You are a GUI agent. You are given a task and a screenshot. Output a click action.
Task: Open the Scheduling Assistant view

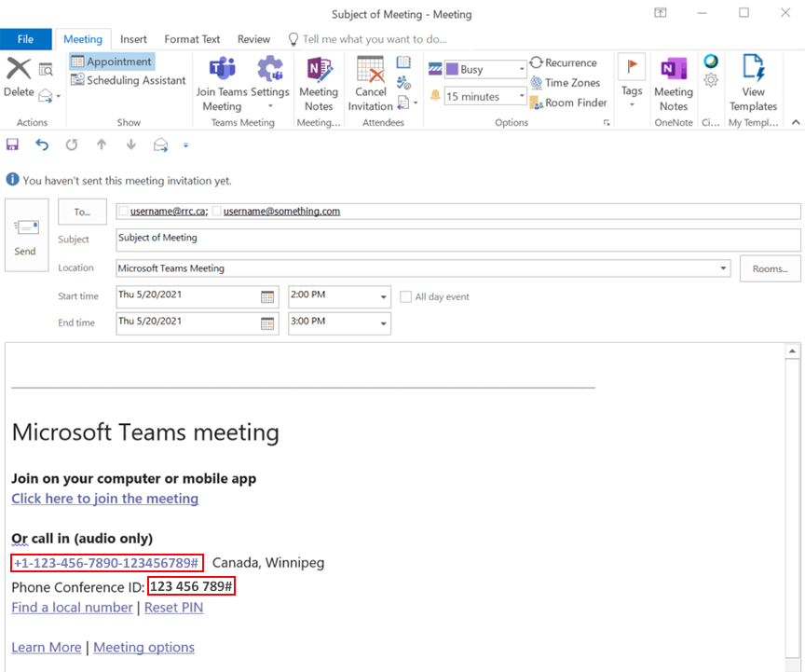(129, 80)
